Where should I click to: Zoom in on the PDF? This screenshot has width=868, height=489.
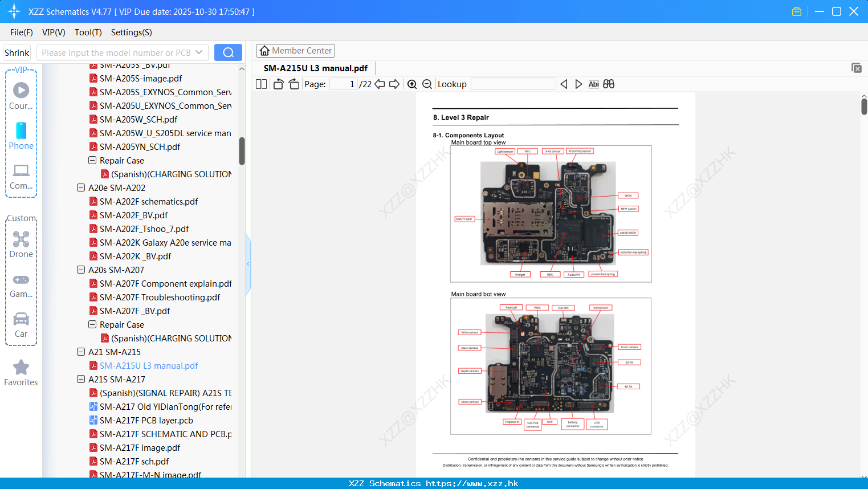pyautogui.click(x=412, y=84)
